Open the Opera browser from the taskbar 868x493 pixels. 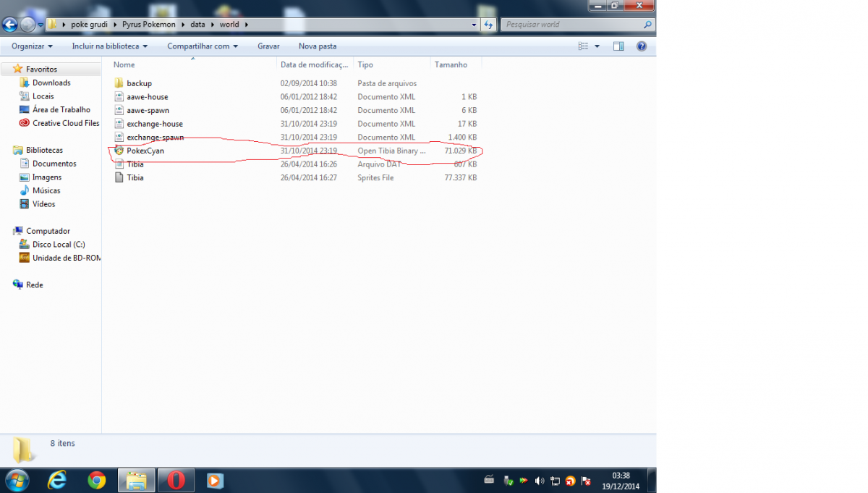pyautogui.click(x=176, y=480)
